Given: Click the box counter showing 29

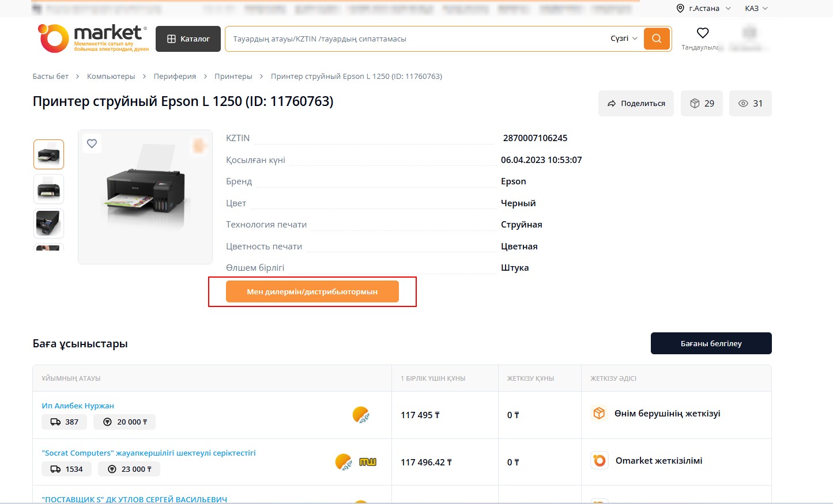Looking at the screenshot, I should (702, 104).
